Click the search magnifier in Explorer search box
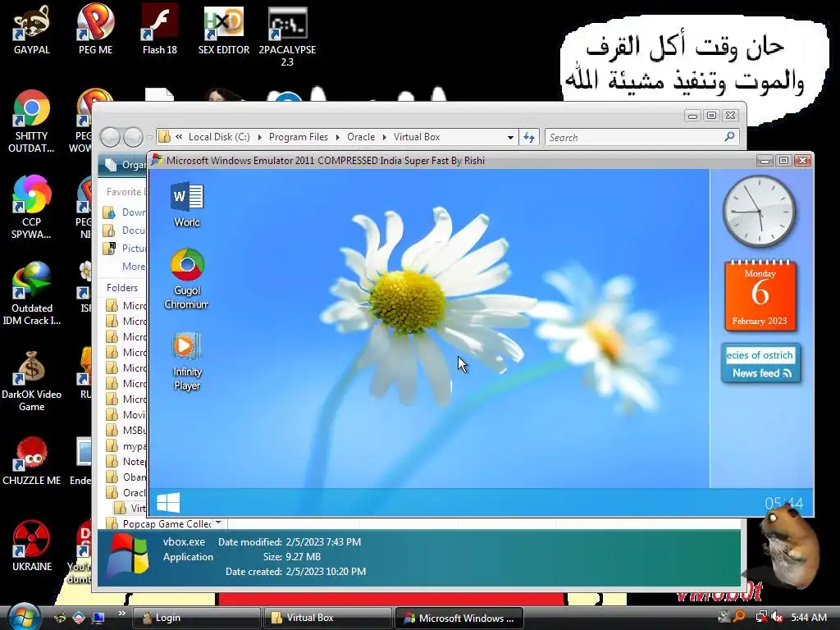 coord(729,137)
